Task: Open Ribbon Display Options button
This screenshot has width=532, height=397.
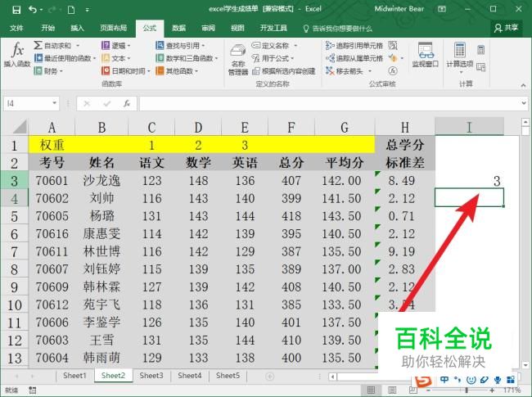Action: (442, 9)
